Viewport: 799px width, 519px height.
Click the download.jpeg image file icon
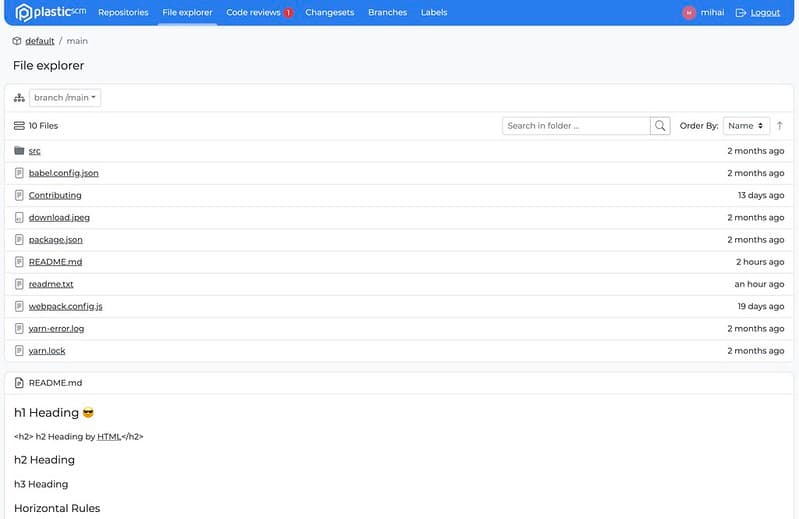(x=19, y=217)
